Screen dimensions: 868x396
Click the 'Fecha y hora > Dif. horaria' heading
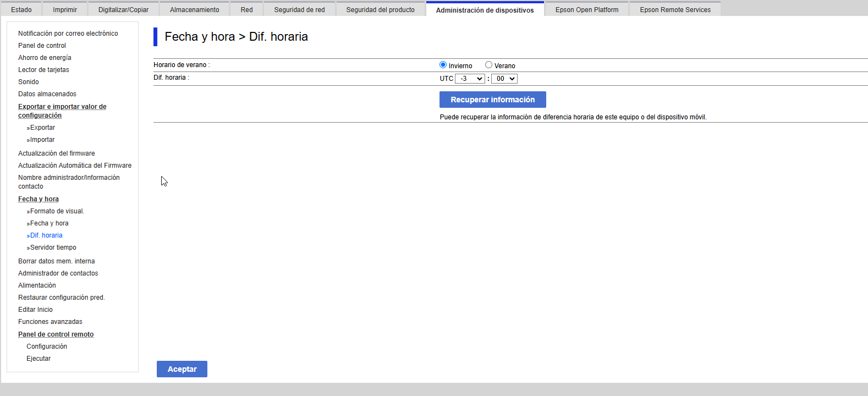click(237, 37)
